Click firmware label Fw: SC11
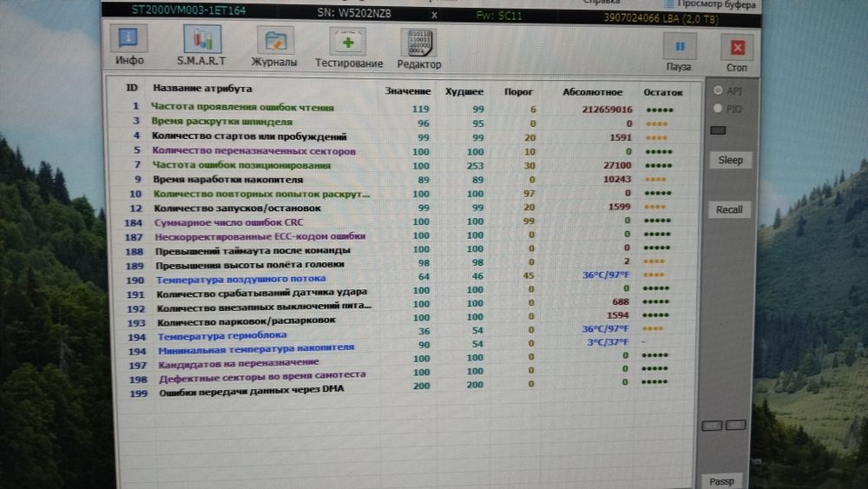The width and height of the screenshot is (868, 489). [499, 16]
